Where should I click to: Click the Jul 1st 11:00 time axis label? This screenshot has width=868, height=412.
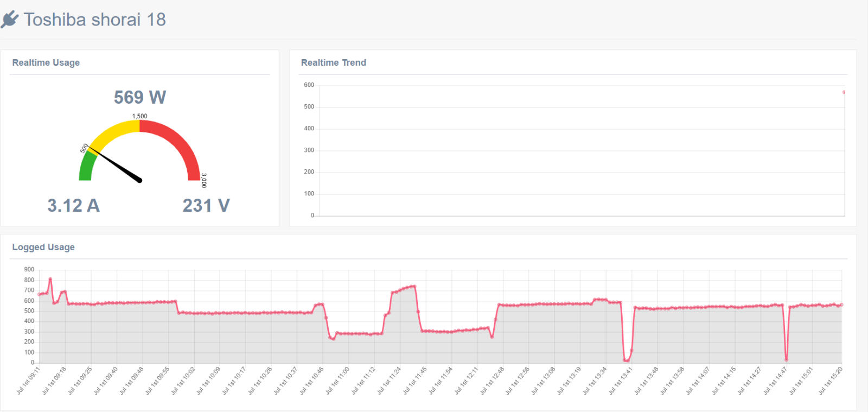click(338, 381)
